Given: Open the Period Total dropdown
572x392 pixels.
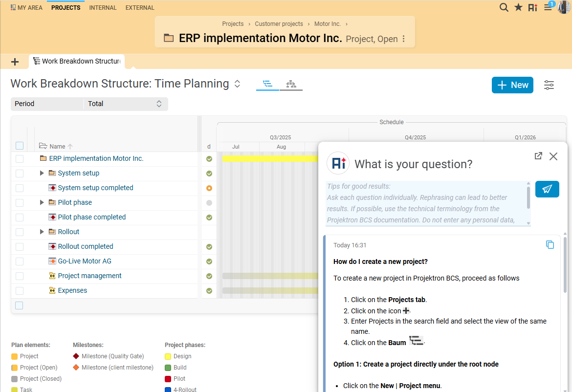Looking at the screenshot, I should 126,104.
